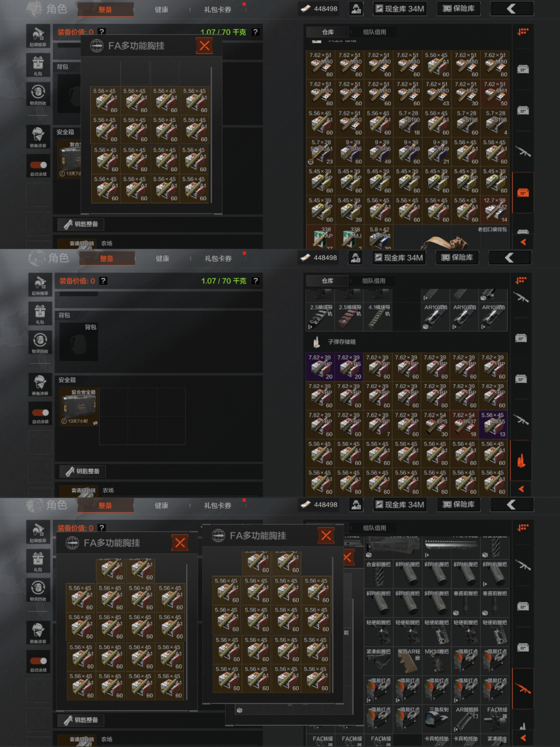Open 保险库 button in top header
The width and height of the screenshot is (560, 747).
[x=458, y=9]
